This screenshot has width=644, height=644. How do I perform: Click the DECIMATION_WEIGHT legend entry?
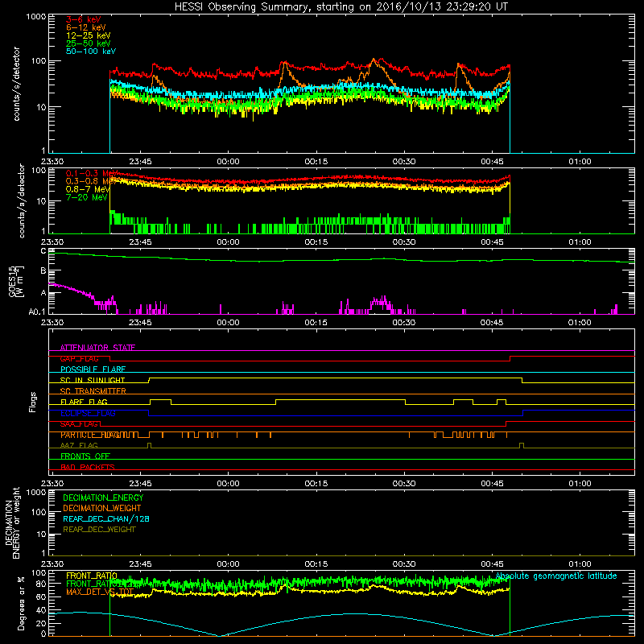point(102,508)
